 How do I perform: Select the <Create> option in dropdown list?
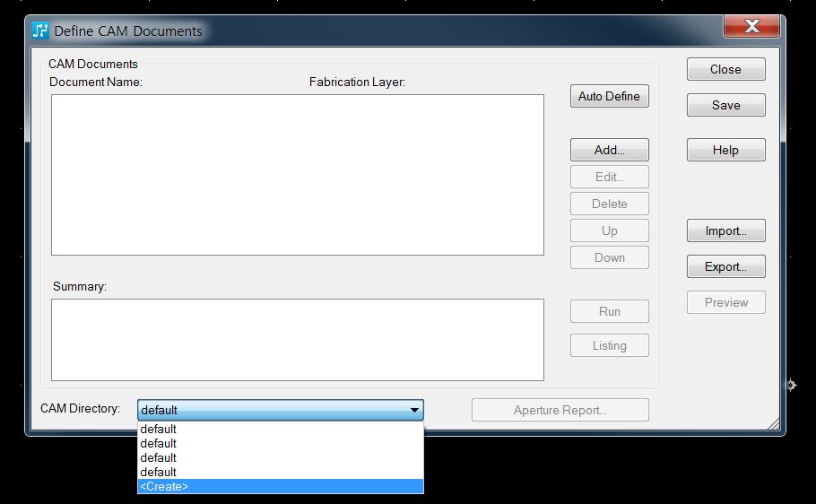[280, 486]
